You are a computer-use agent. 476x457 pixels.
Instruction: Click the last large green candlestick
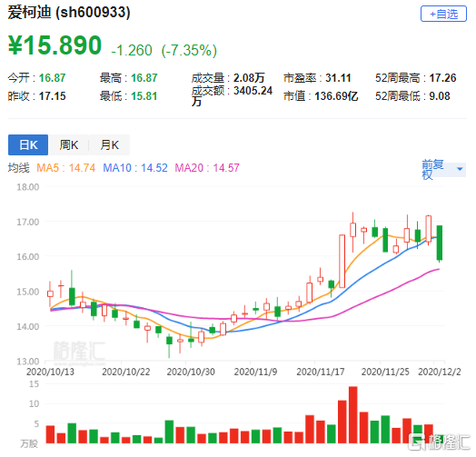pyautogui.click(x=440, y=243)
